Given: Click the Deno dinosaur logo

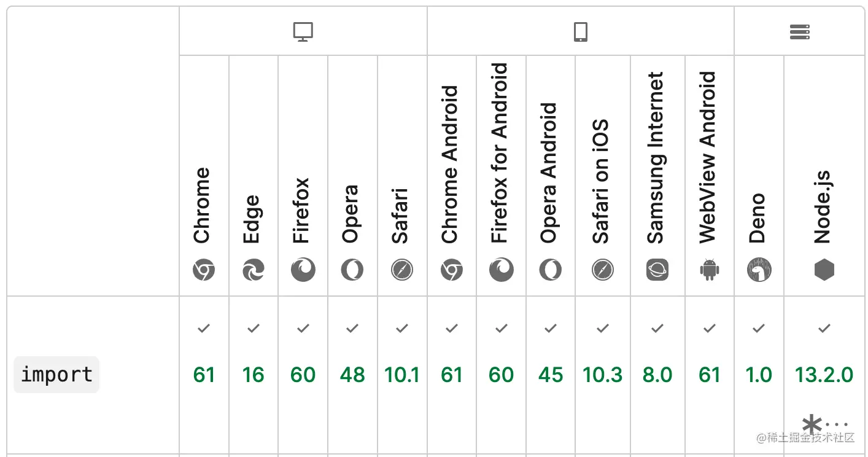Looking at the screenshot, I should 759,270.
